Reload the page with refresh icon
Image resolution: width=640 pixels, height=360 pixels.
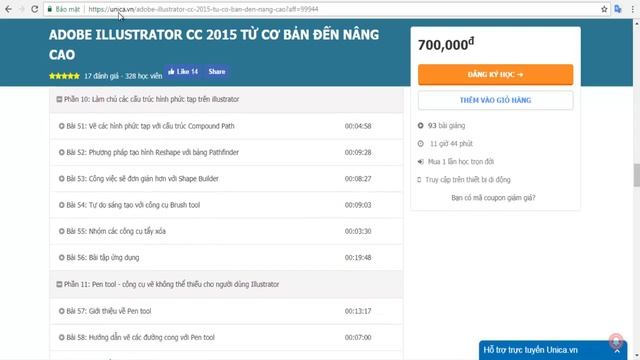(35, 9)
